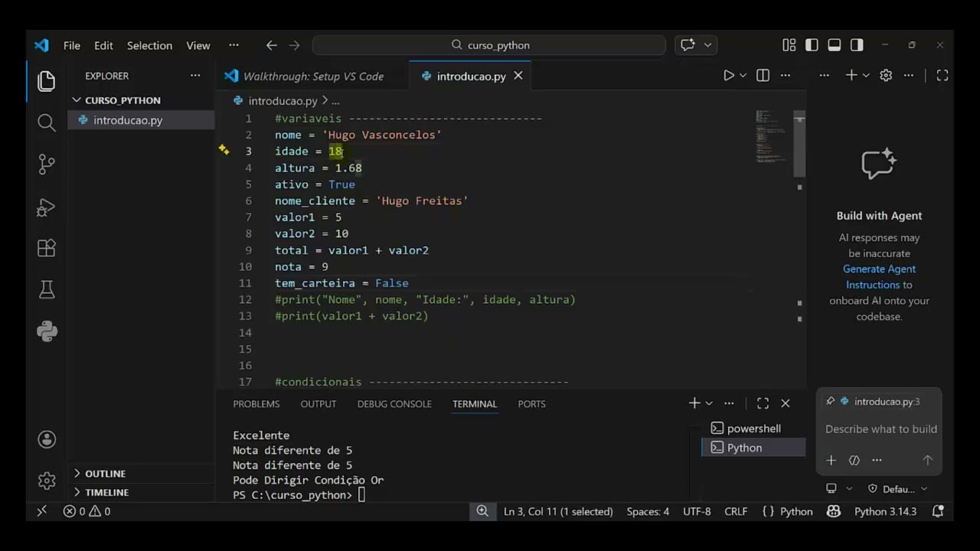
Task: Open new terminal launch profile dropdown
Action: click(709, 403)
